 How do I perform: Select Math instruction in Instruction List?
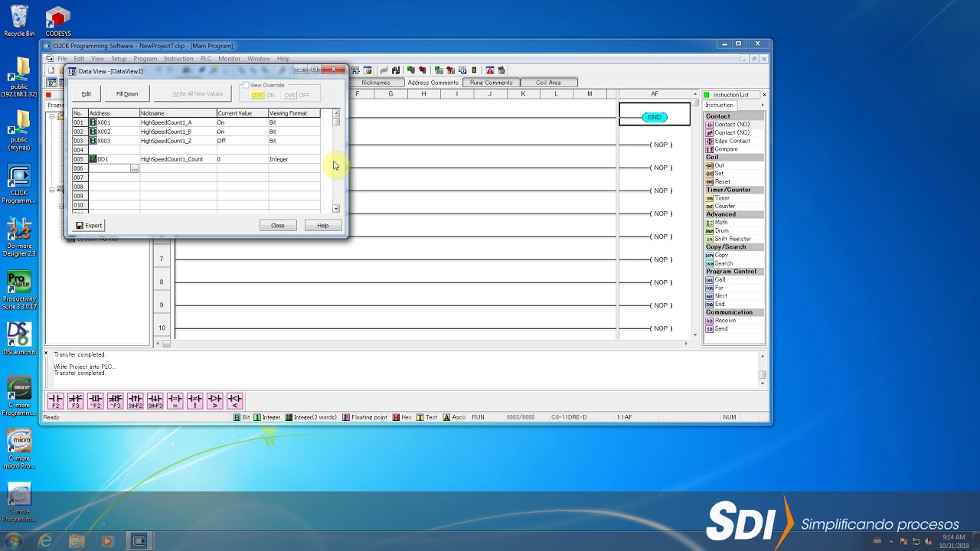[x=717, y=223]
